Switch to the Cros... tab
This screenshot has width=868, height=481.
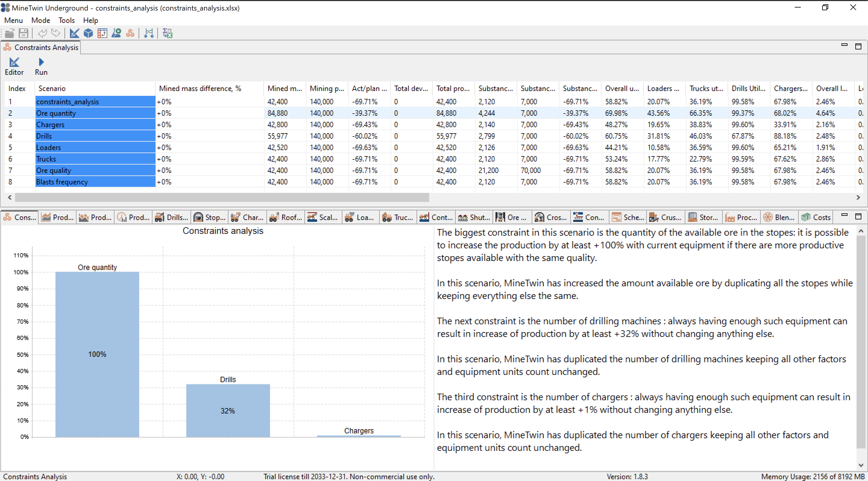[551, 217]
